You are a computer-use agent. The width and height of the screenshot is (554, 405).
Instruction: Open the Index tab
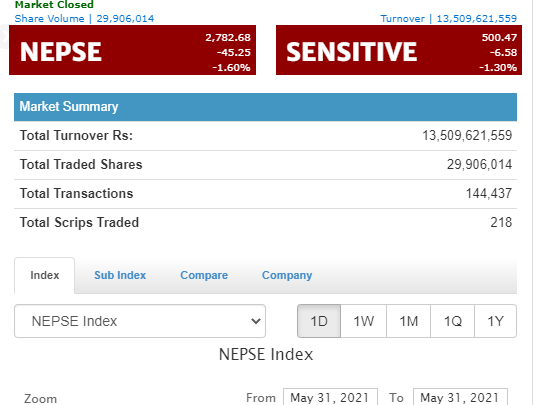[x=45, y=275]
